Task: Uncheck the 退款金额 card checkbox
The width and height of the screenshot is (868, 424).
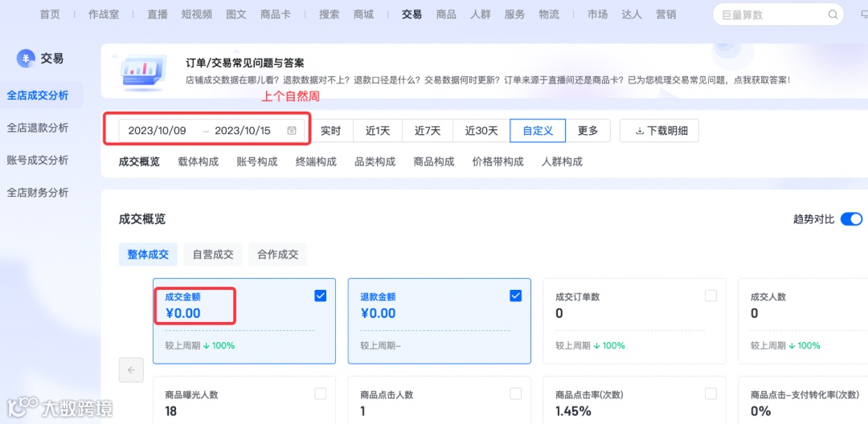Action: pyautogui.click(x=515, y=296)
